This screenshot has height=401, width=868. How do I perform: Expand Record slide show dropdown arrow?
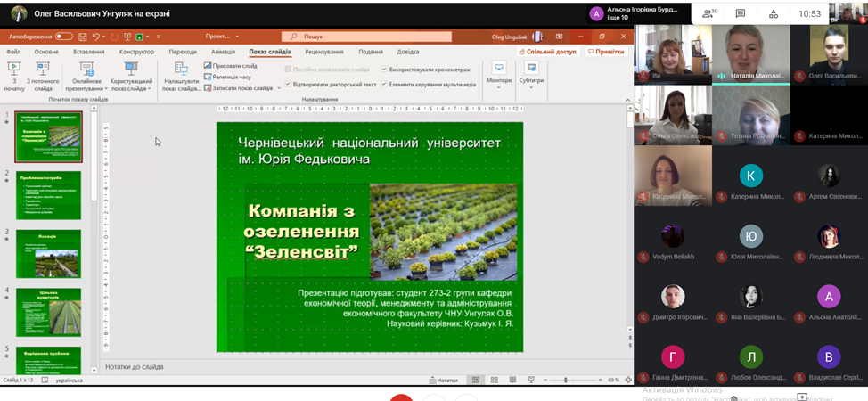coord(278,88)
